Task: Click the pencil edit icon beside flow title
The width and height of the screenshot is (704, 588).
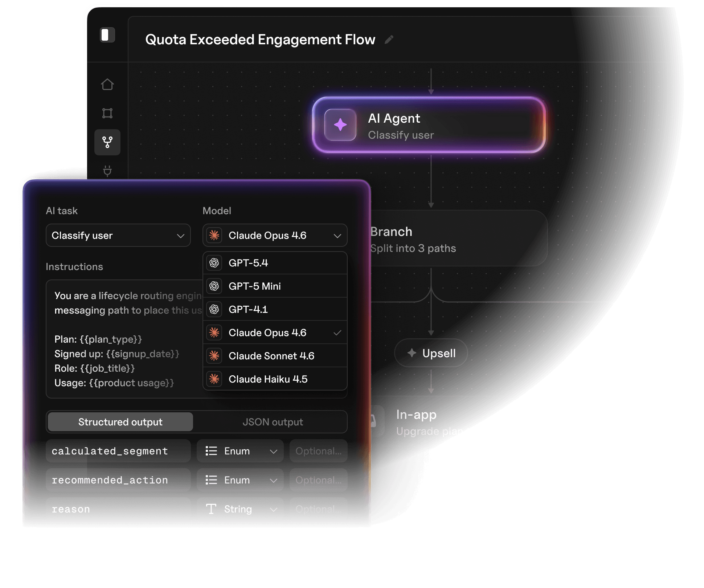Action: (x=389, y=40)
